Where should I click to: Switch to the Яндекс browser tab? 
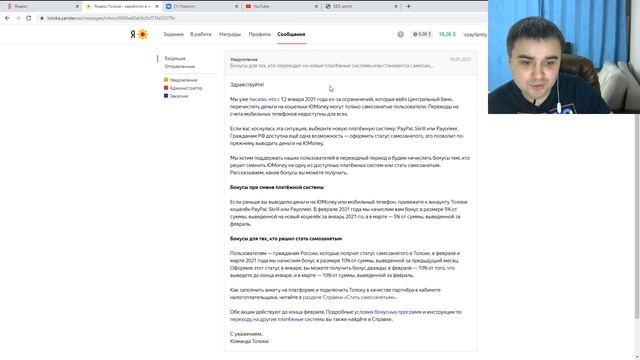[42, 7]
